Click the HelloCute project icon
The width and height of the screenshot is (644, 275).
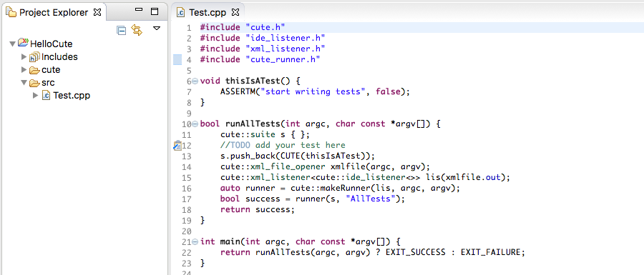pos(24,43)
